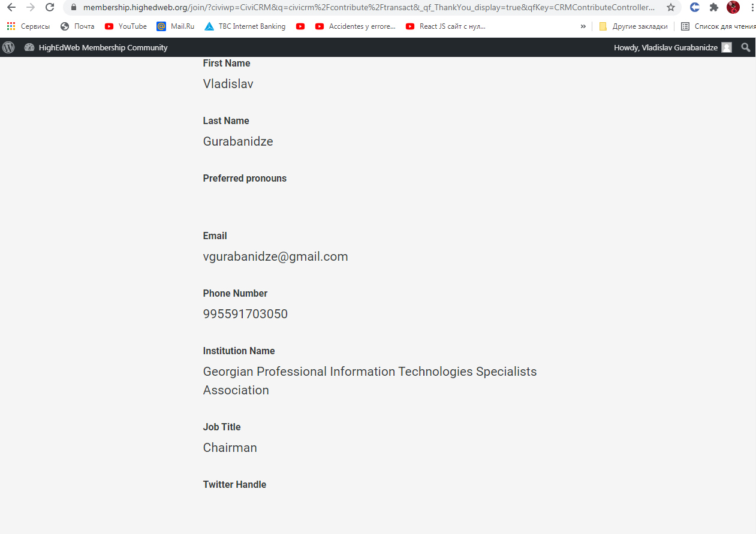Image resolution: width=756 pixels, height=534 pixels.
Task: Open the browser extensions puzzle icon
Action: (x=713, y=8)
